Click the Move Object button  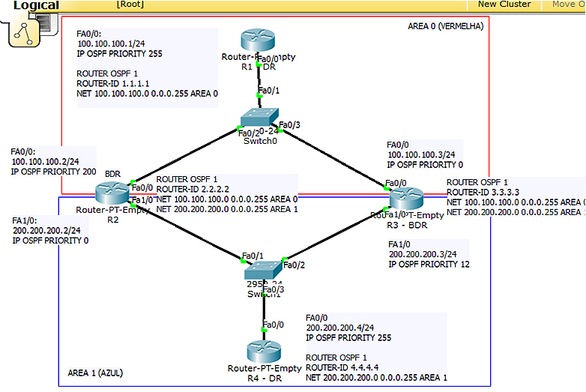tap(568, 4)
